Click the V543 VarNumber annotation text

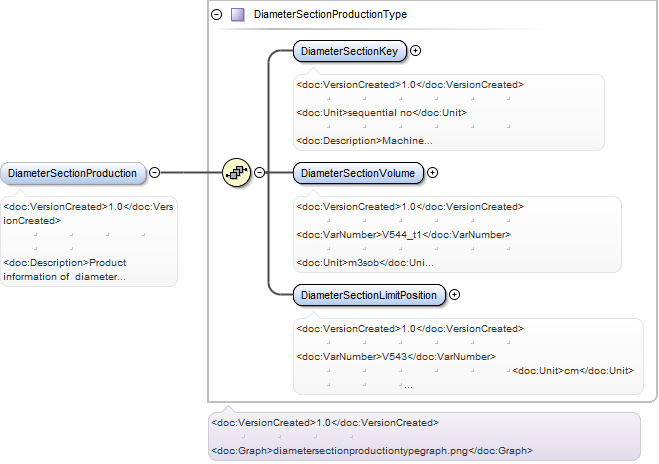tap(396, 356)
